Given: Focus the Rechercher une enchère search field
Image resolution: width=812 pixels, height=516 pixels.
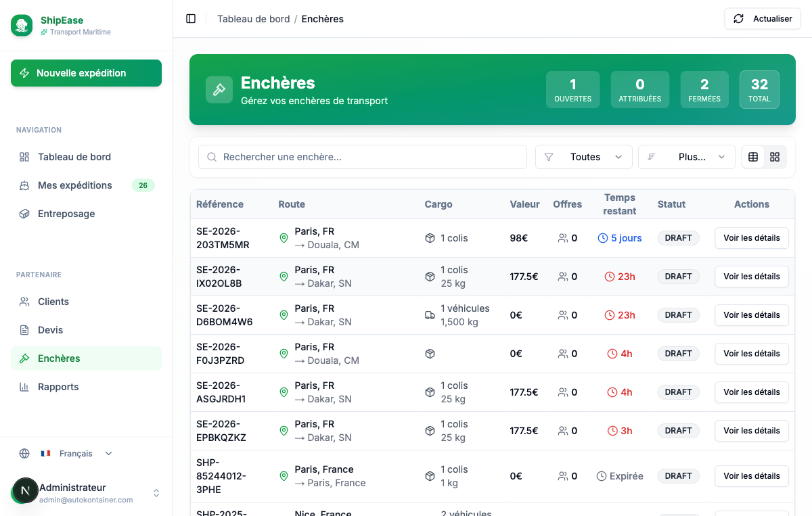Looking at the screenshot, I should [363, 157].
